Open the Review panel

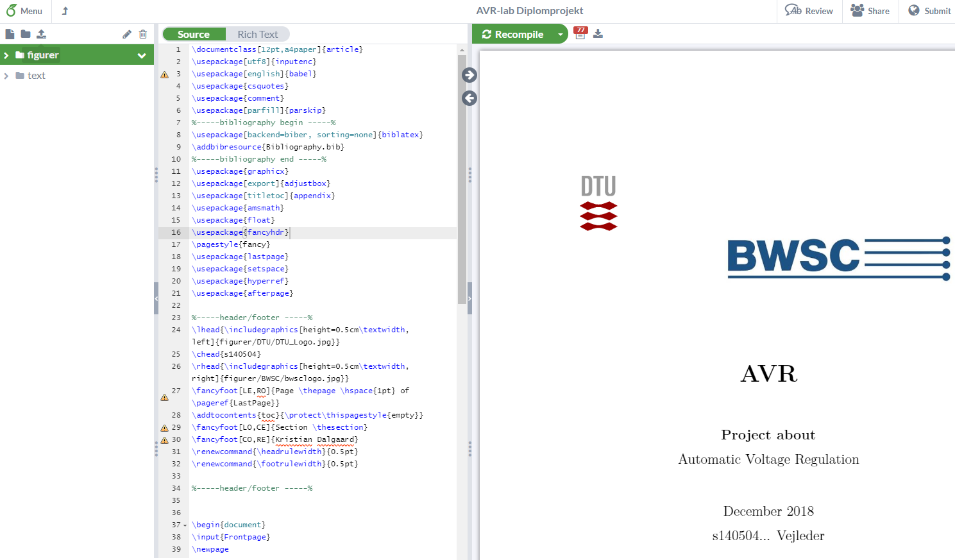coord(809,11)
